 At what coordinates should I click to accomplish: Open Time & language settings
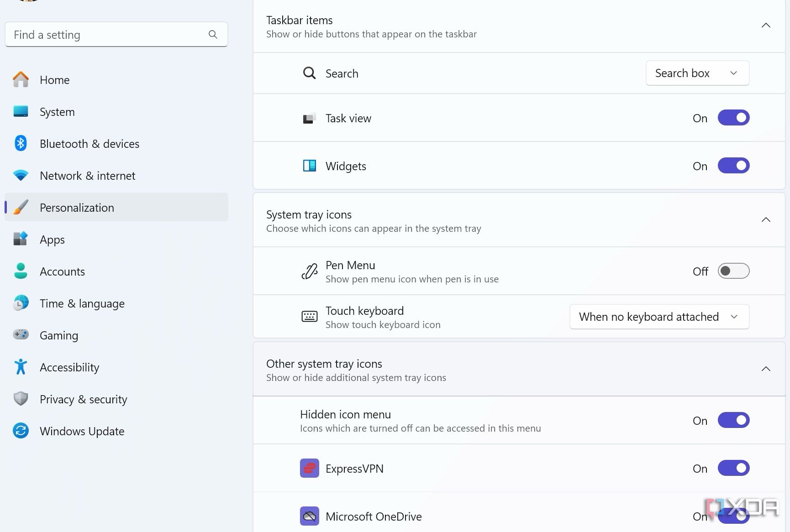(116, 303)
